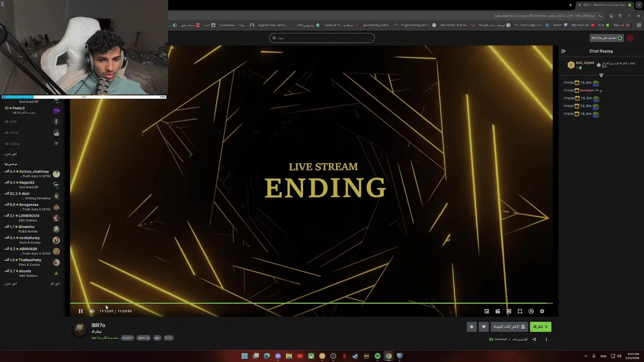Open offline v2rw channel in sidebar
The height and width of the screenshot is (362, 644).
click(32, 133)
